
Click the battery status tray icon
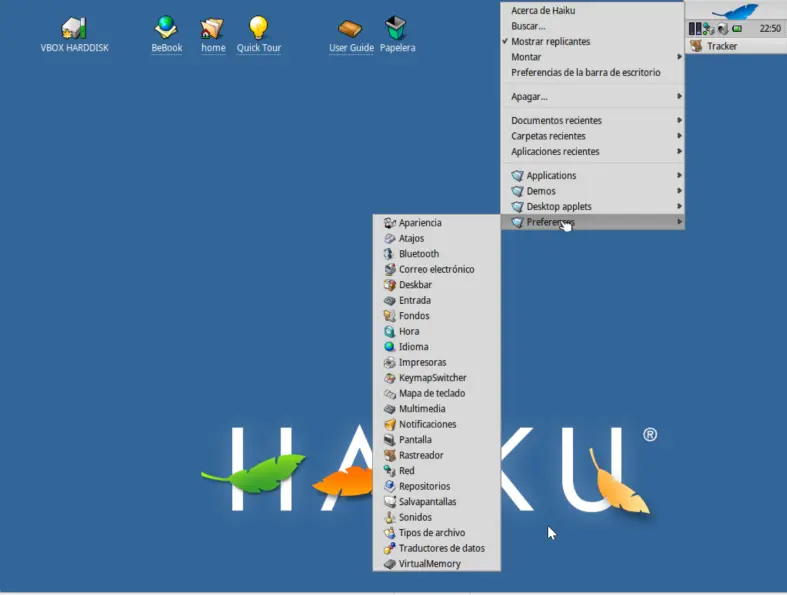737,29
